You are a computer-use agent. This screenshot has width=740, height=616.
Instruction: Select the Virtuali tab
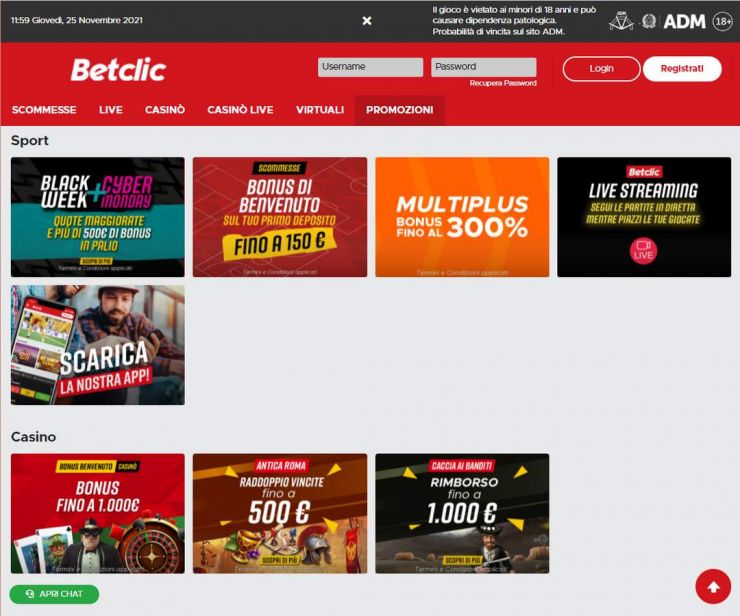pos(320,110)
